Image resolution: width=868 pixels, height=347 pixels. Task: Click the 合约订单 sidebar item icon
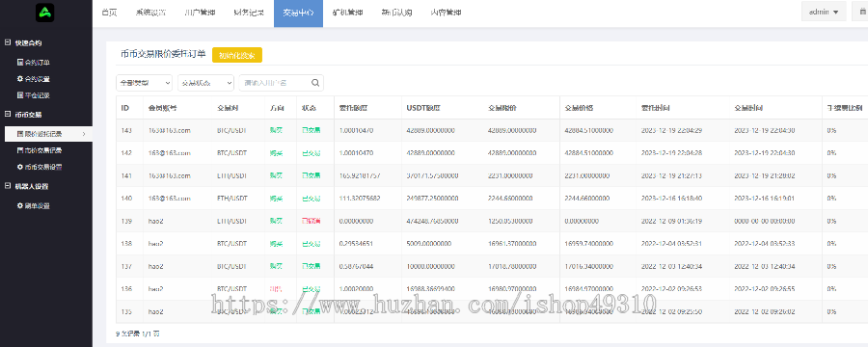(20, 63)
